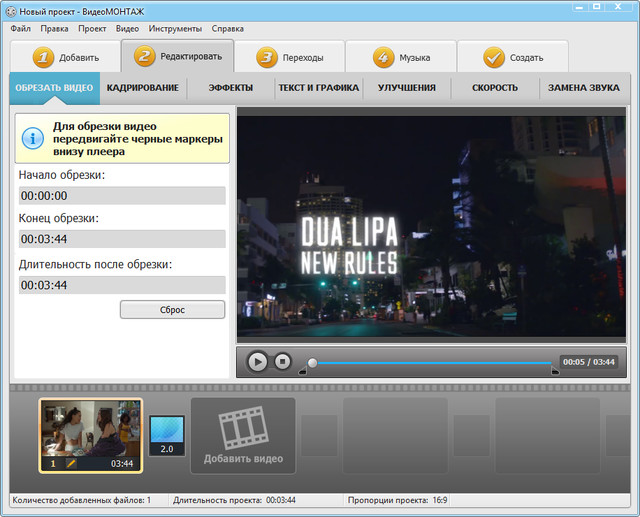640x517 pixels.
Task: Click the right black trim marker
Action: (x=555, y=372)
